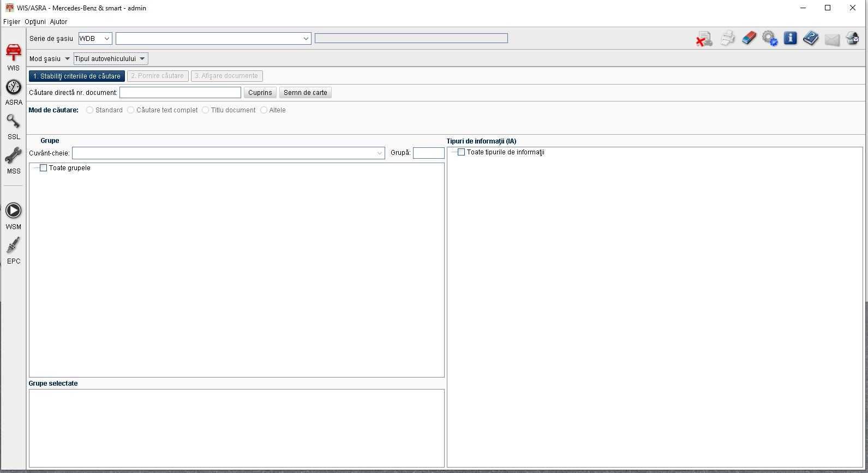The height and width of the screenshot is (473, 868).
Task: Click the read-only field beside chassis number
Action: tap(411, 38)
